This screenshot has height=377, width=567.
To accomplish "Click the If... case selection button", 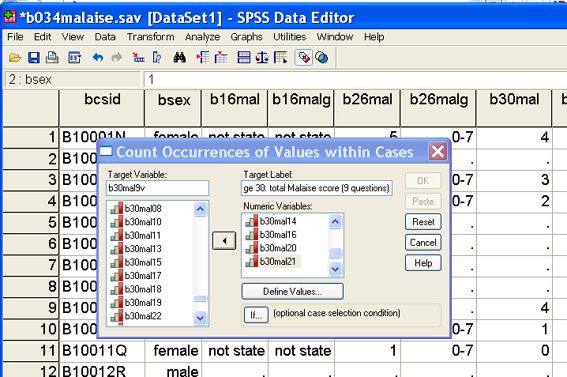I will pos(256,315).
